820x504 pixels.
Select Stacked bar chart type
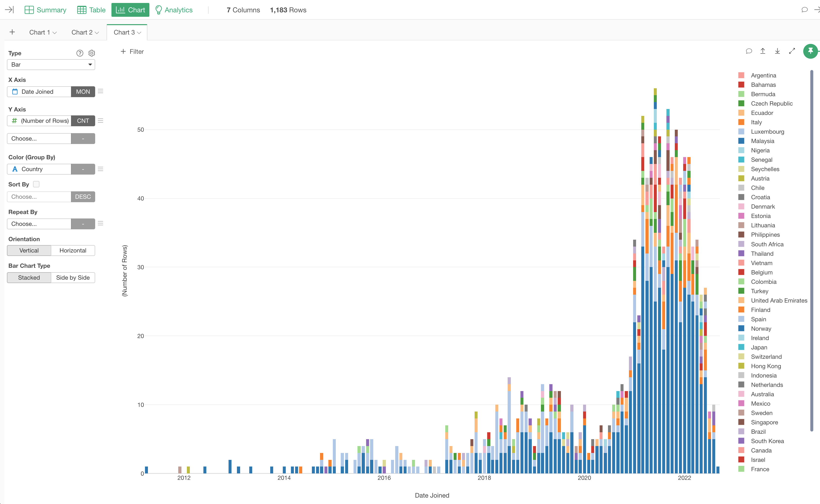[29, 277]
